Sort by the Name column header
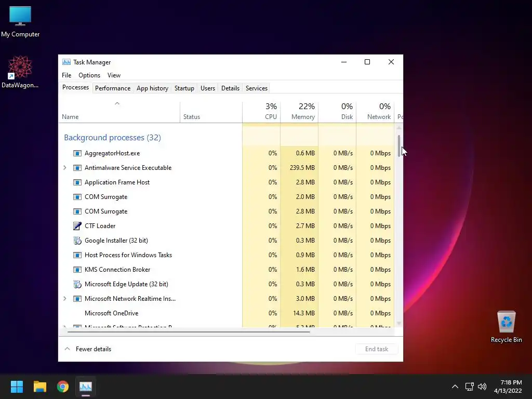Screen dimensions: 532x399 click(x=119, y=112)
